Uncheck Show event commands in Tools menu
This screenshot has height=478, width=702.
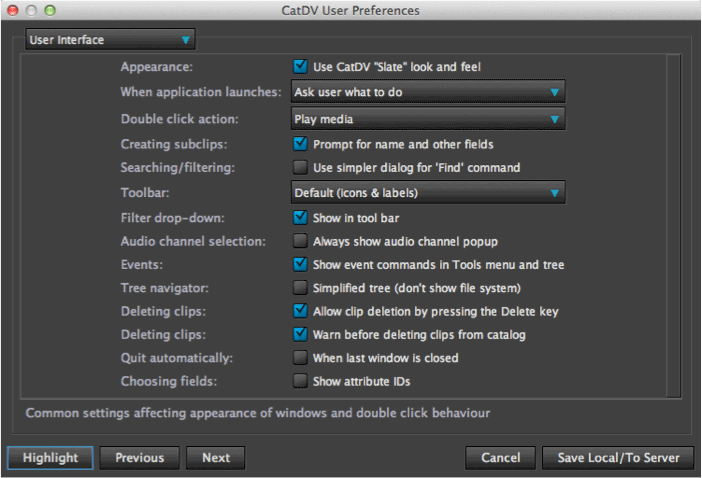pyautogui.click(x=300, y=264)
